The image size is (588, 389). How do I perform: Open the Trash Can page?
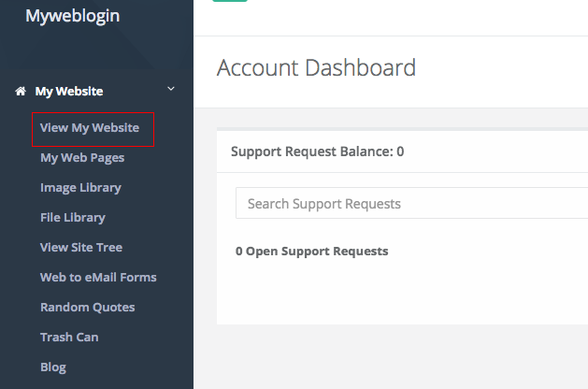click(69, 338)
